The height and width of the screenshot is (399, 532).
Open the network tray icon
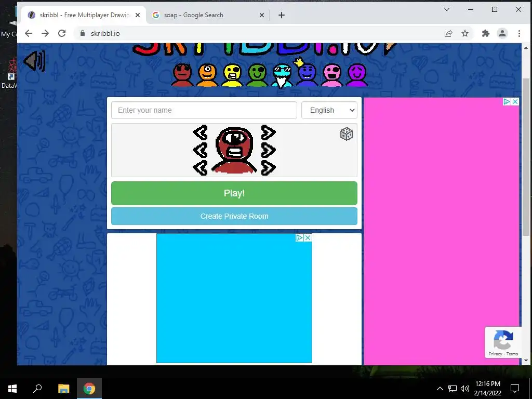tap(453, 389)
